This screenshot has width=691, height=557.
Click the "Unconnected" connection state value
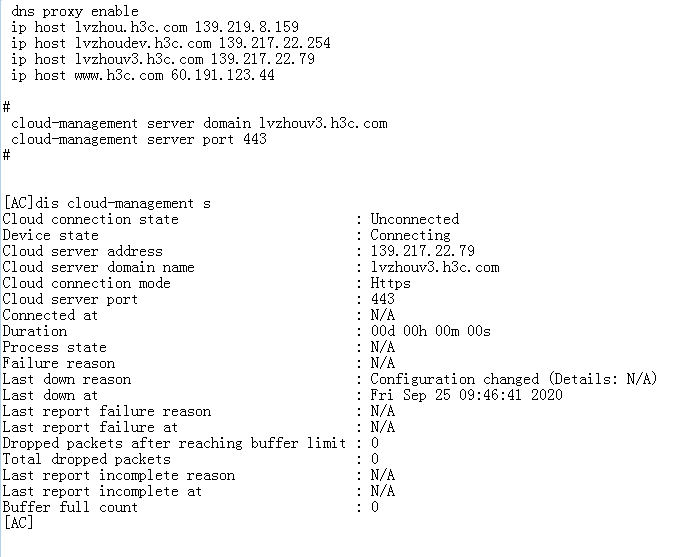(x=414, y=219)
